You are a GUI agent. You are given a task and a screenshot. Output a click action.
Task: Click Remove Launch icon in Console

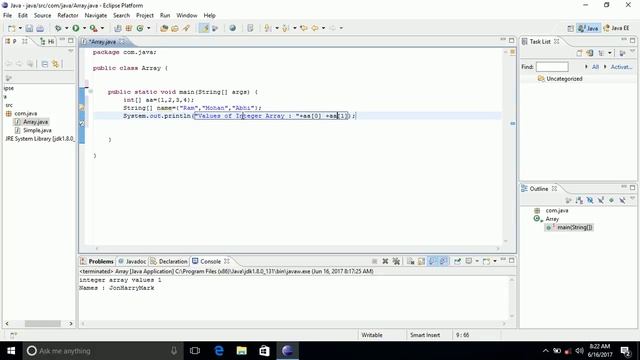385,261
